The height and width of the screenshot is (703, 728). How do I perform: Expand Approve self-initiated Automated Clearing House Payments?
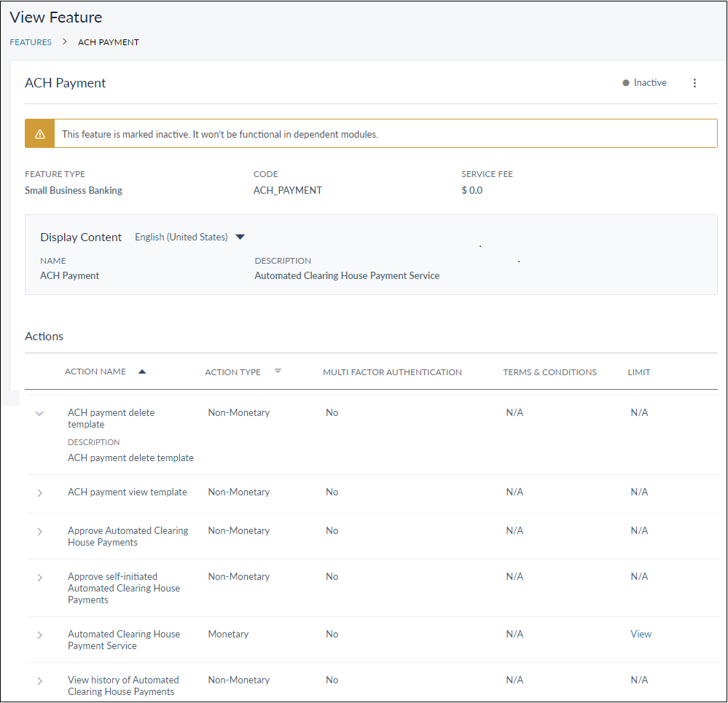[39, 578]
